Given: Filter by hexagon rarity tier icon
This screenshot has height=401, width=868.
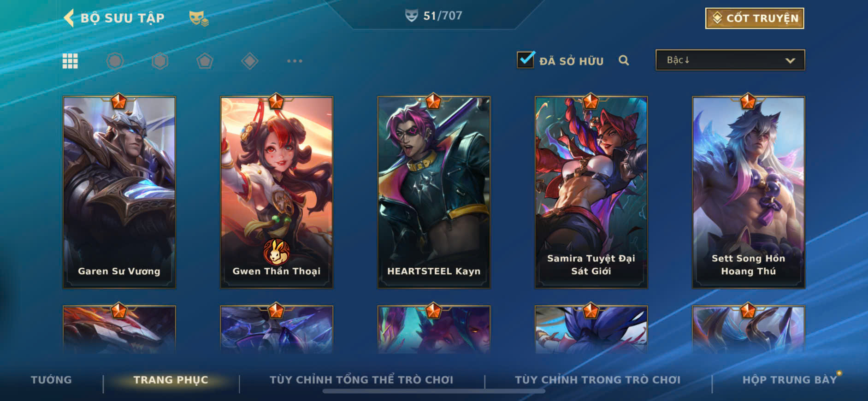Looking at the screenshot, I should pyautogui.click(x=160, y=61).
